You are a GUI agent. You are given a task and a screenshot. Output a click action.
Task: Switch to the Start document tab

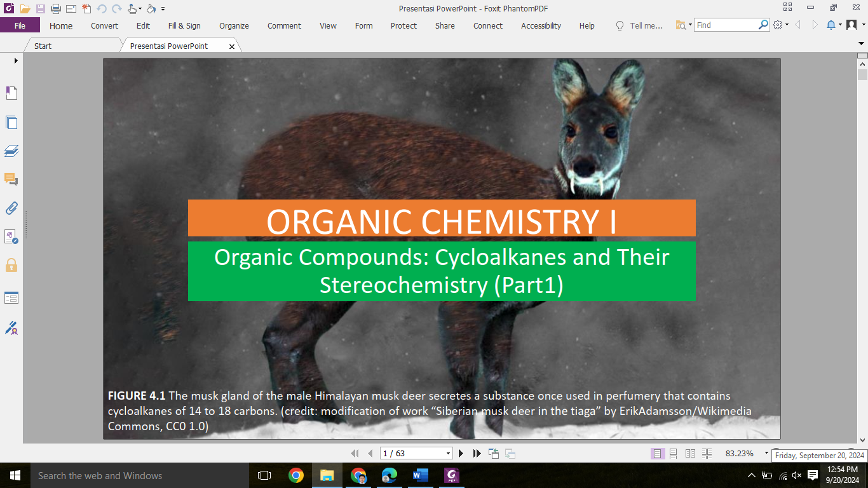click(43, 46)
